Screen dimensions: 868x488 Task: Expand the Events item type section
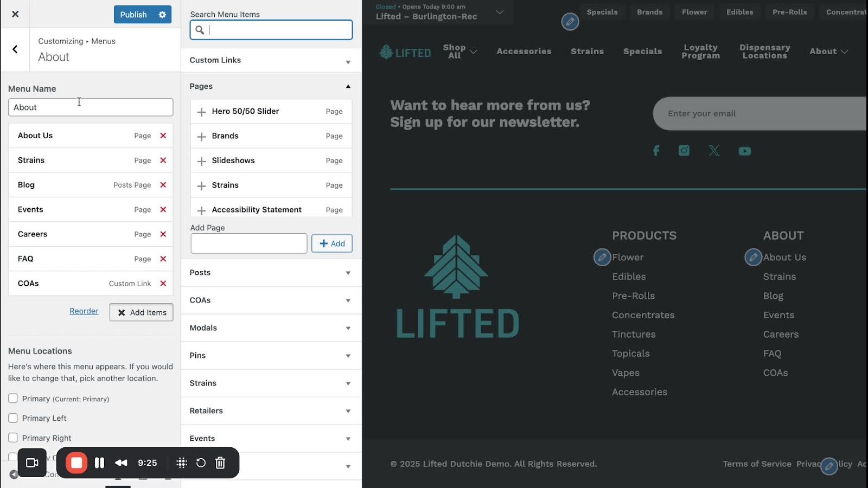271,439
